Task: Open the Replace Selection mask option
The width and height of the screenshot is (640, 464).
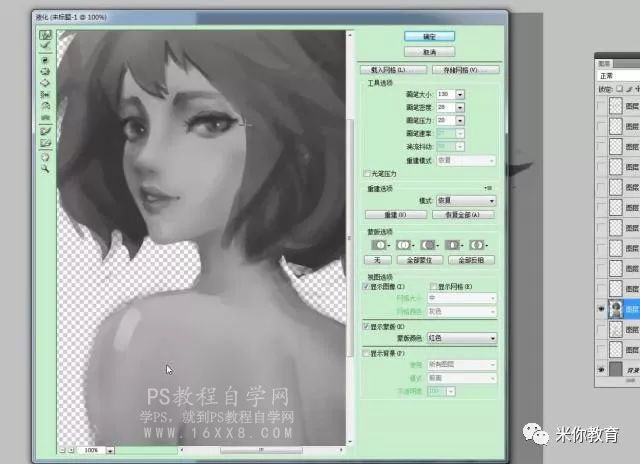Action: pos(380,245)
